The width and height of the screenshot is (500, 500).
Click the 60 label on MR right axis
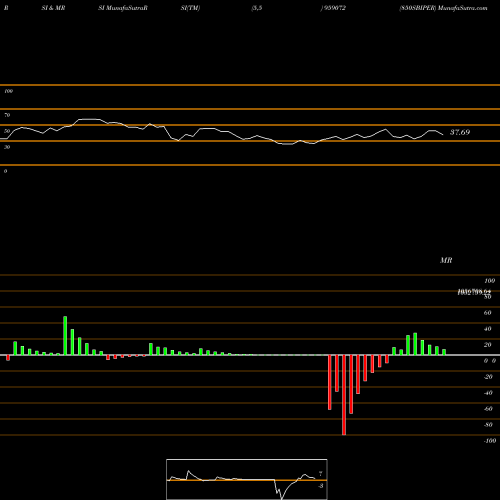pyautogui.click(x=487, y=313)
